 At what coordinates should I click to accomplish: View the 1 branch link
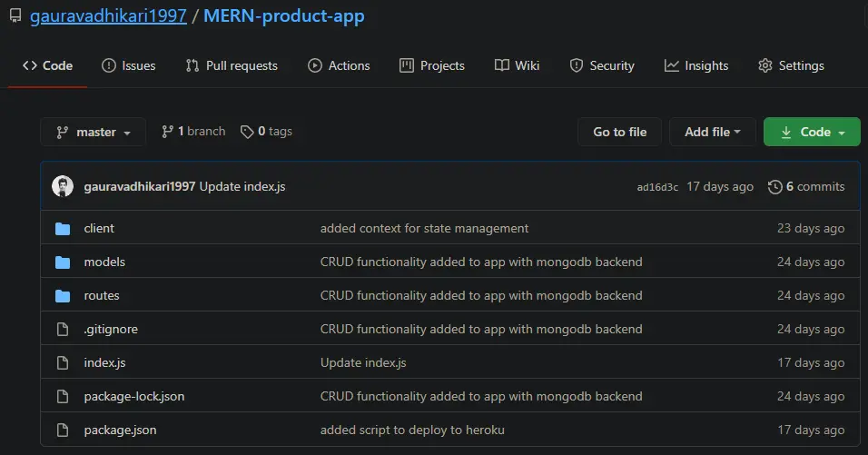pos(193,131)
